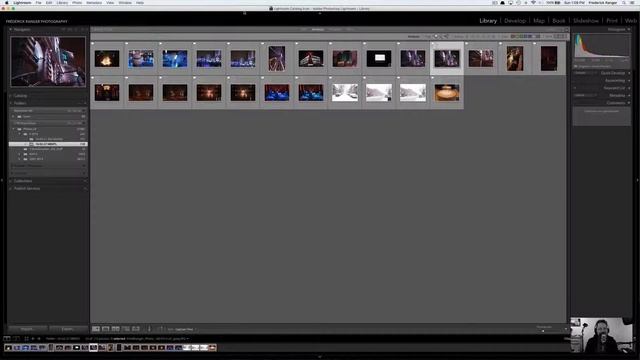Screen dimensions: 640x360
Task: Open Spotlight search in menu bar
Action: [x=624, y=2]
